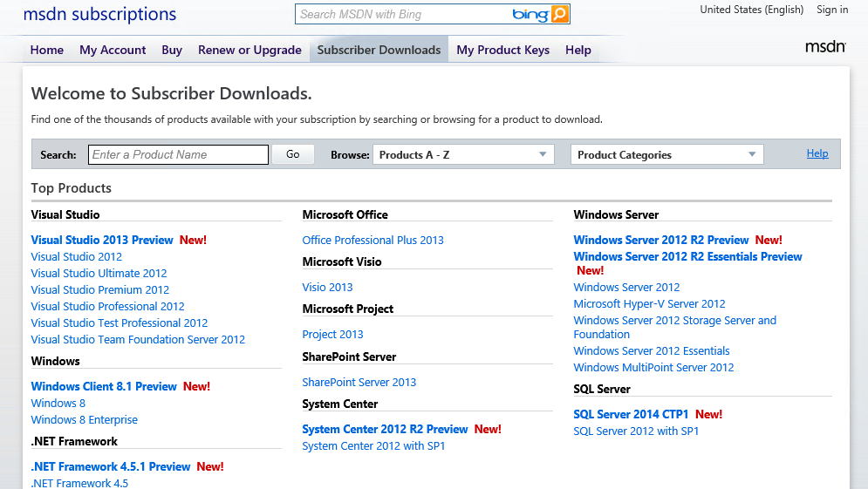Viewport: 868px width, 489px height.
Task: Click the SQL Server section heading
Action: point(602,389)
